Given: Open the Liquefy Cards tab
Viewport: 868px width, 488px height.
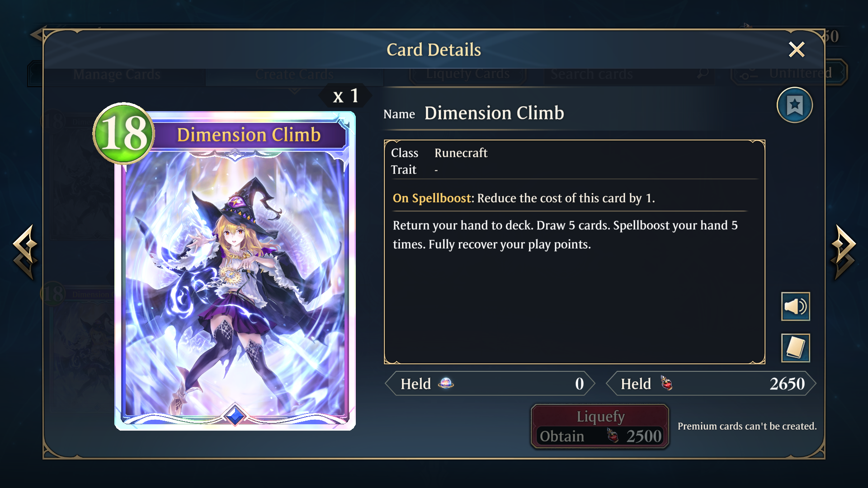Looking at the screenshot, I should coord(468,74).
